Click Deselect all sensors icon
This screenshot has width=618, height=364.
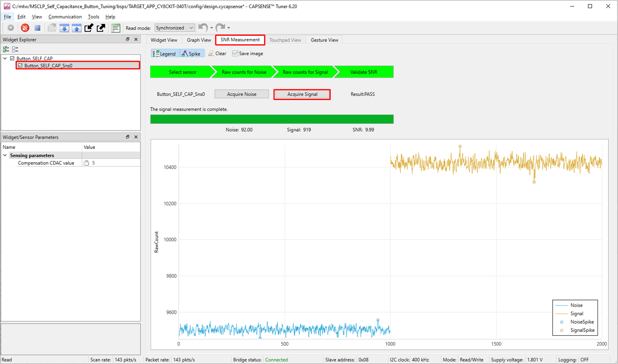click(x=15, y=49)
